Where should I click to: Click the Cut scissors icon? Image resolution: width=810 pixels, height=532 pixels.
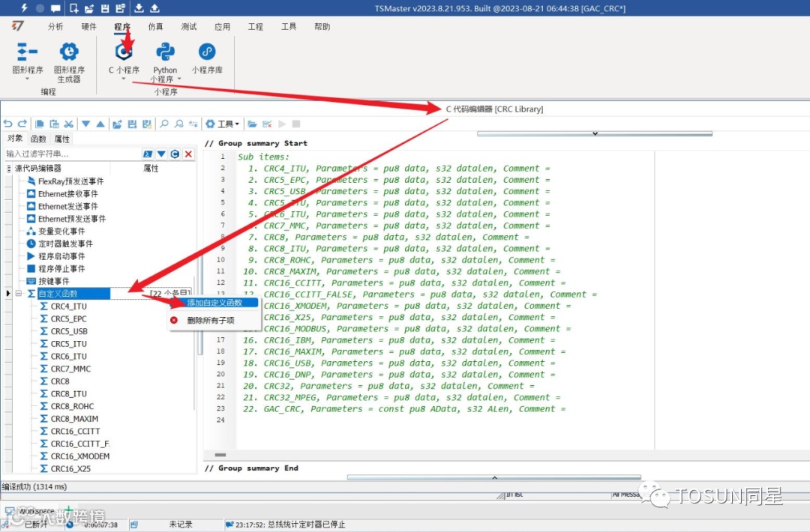(x=68, y=124)
